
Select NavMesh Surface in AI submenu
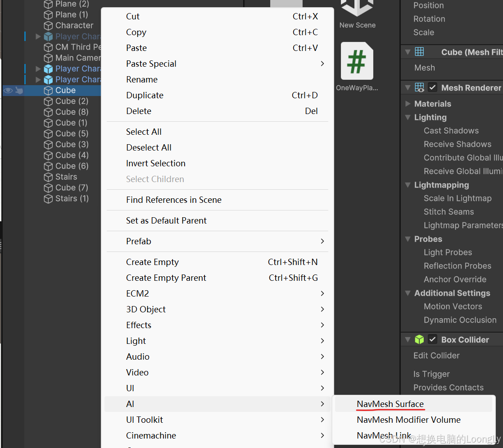pyautogui.click(x=413, y=404)
